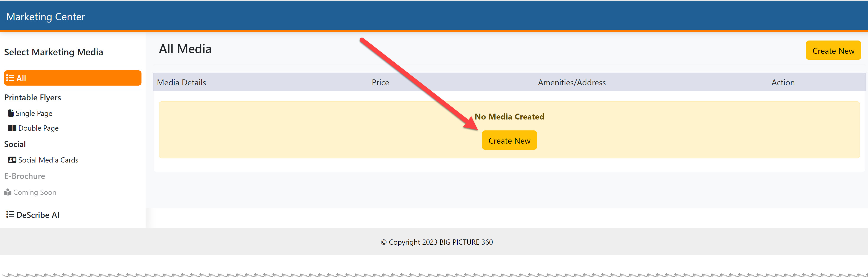
Task: Click the Coming Soon book-reader icon
Action: 8,192
